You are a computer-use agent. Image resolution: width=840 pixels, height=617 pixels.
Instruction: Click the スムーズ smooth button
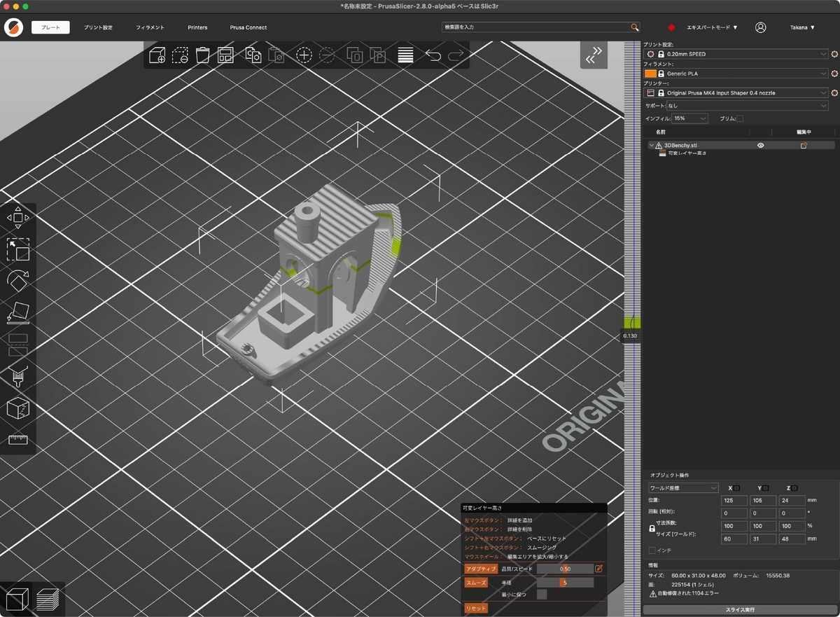point(476,582)
